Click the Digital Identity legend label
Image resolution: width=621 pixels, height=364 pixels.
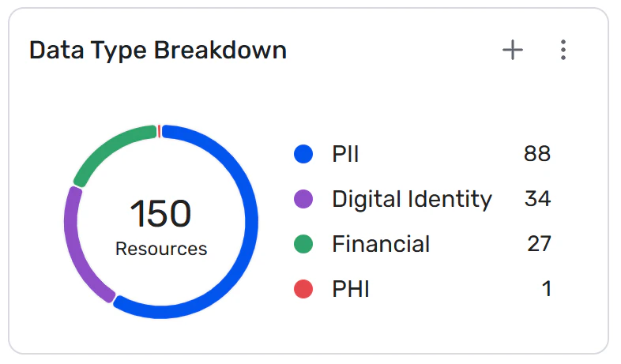pos(412,199)
